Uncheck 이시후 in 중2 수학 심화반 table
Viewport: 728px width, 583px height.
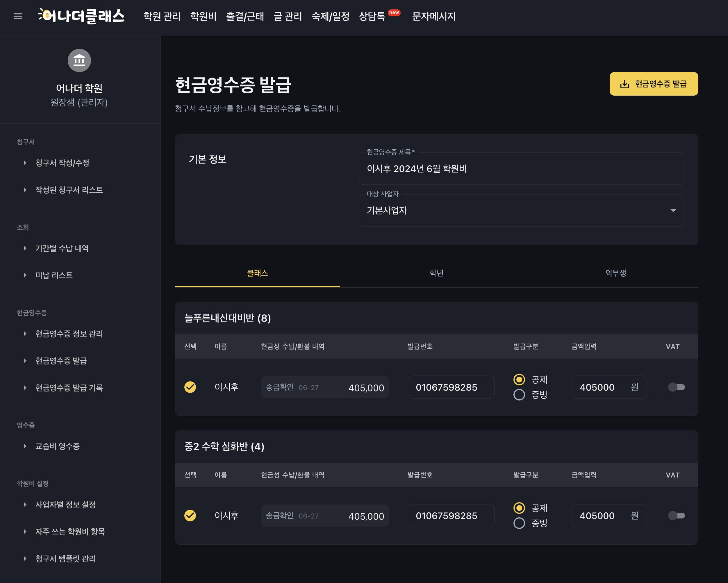click(190, 516)
